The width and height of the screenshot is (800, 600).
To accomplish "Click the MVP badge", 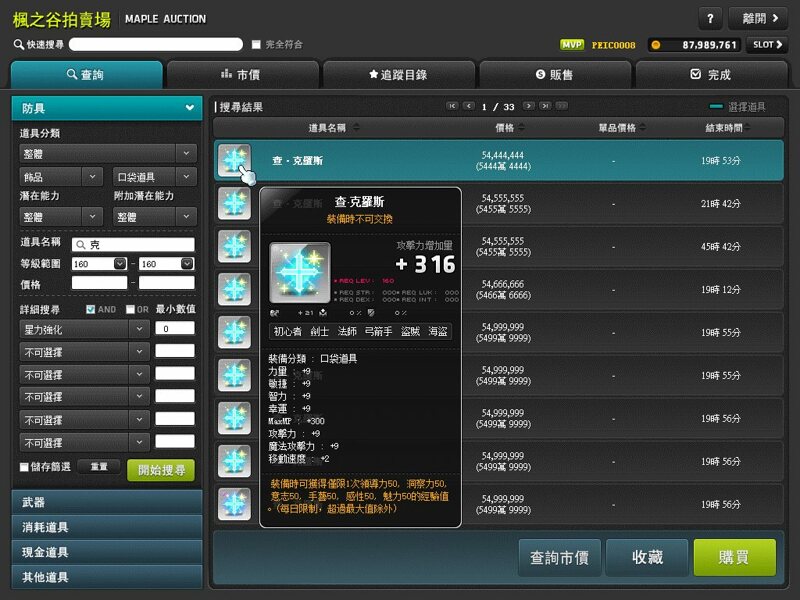I will [572, 45].
